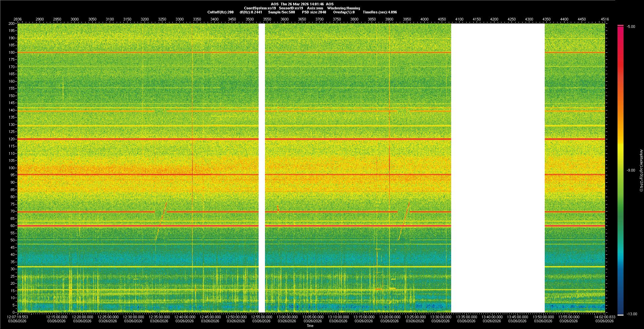This screenshot has width=644, height=329.
Task: Click the 13:00:00.000 time axis label
Action: click(287, 317)
